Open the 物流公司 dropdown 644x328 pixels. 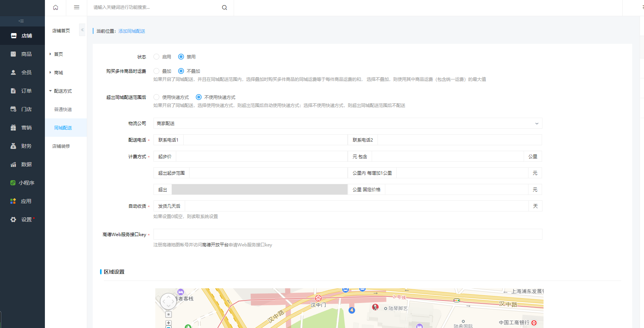[347, 124]
